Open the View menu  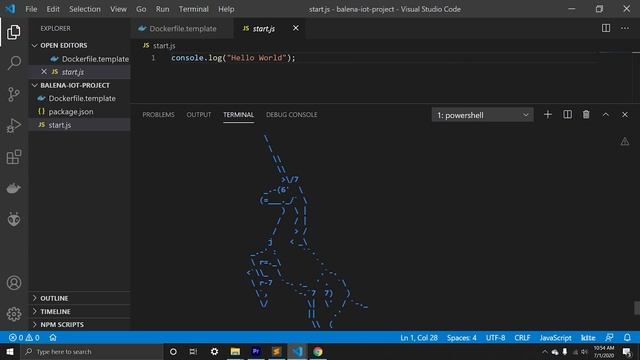click(118, 9)
